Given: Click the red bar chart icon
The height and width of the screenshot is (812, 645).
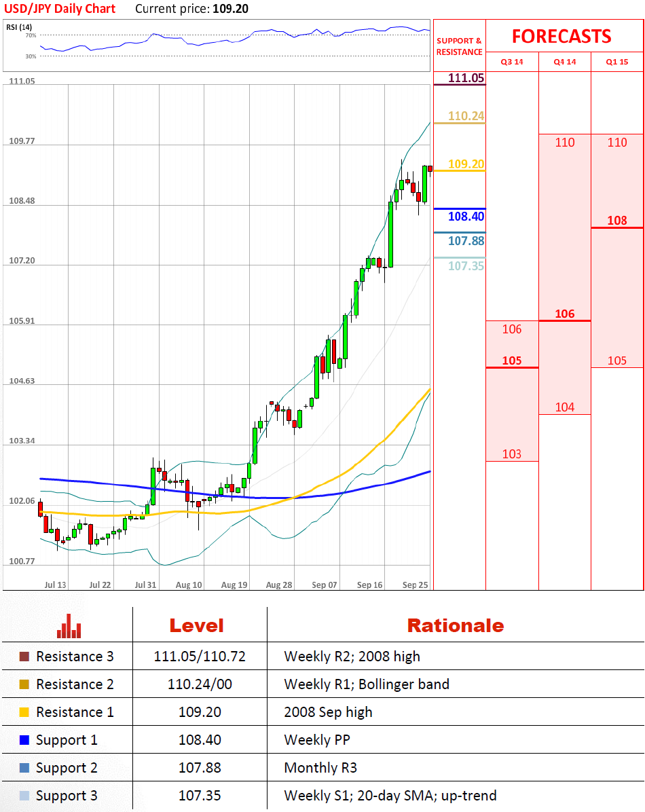Looking at the screenshot, I should [x=69, y=625].
